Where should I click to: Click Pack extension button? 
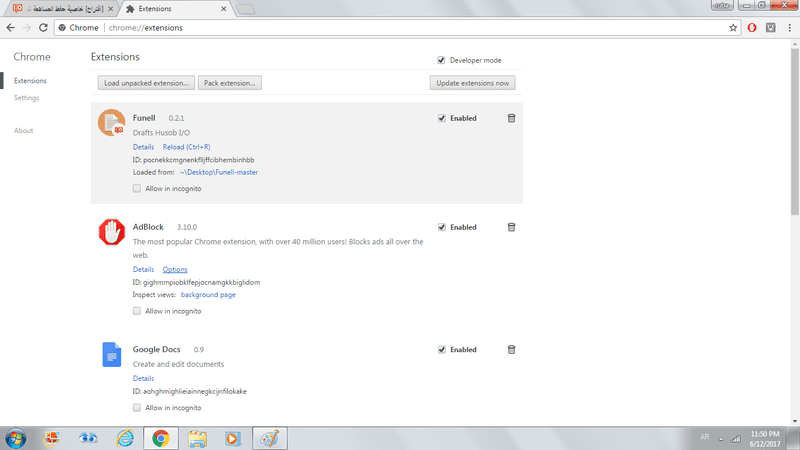(x=230, y=83)
